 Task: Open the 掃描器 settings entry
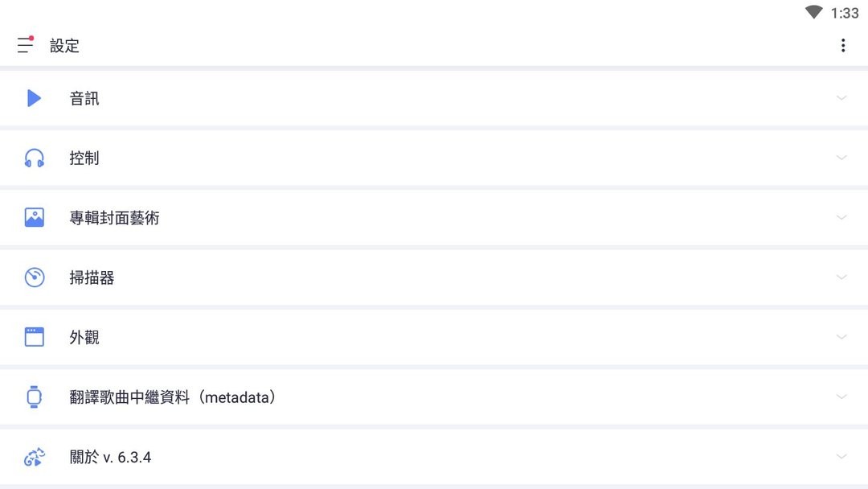[92, 277]
